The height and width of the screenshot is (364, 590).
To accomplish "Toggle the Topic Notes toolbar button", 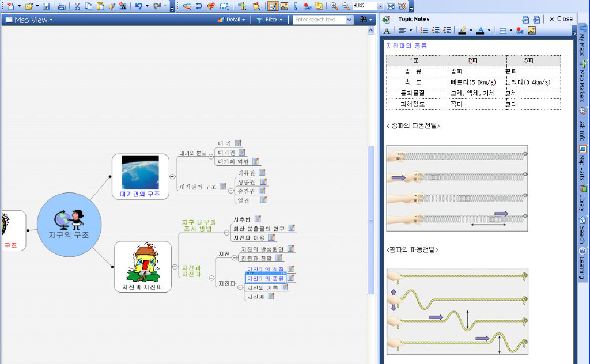I will [x=273, y=6].
